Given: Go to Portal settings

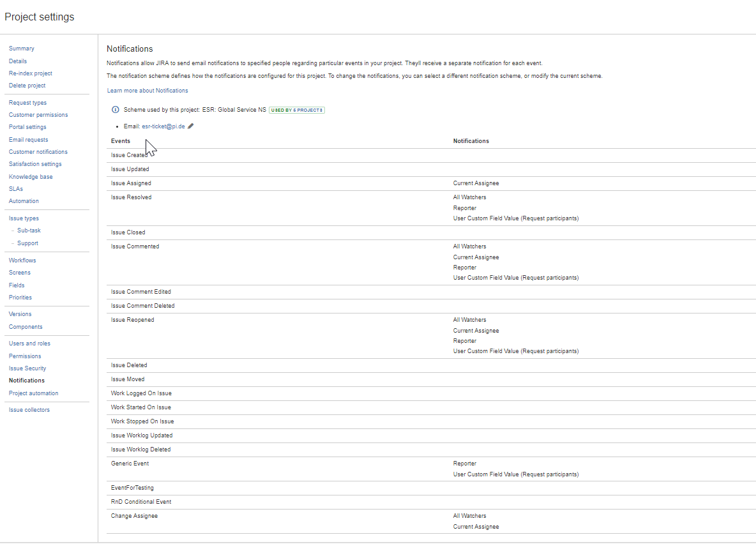Looking at the screenshot, I should 27,127.
